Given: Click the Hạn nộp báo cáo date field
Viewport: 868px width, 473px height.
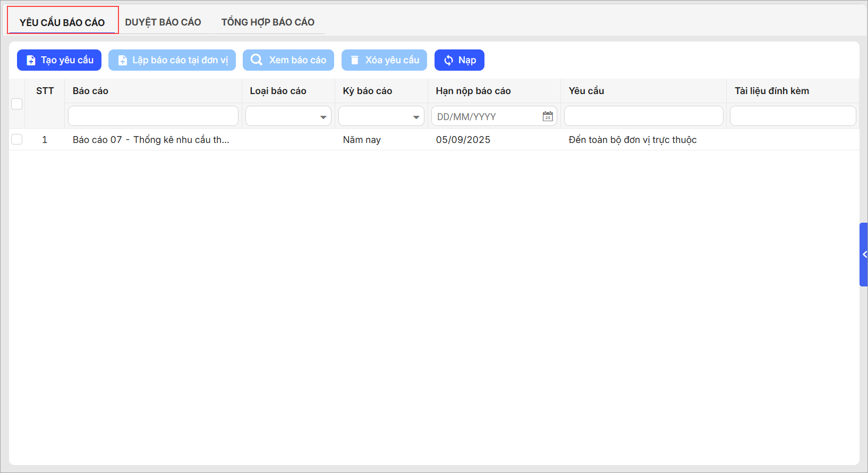Looking at the screenshot, I should tap(486, 116).
